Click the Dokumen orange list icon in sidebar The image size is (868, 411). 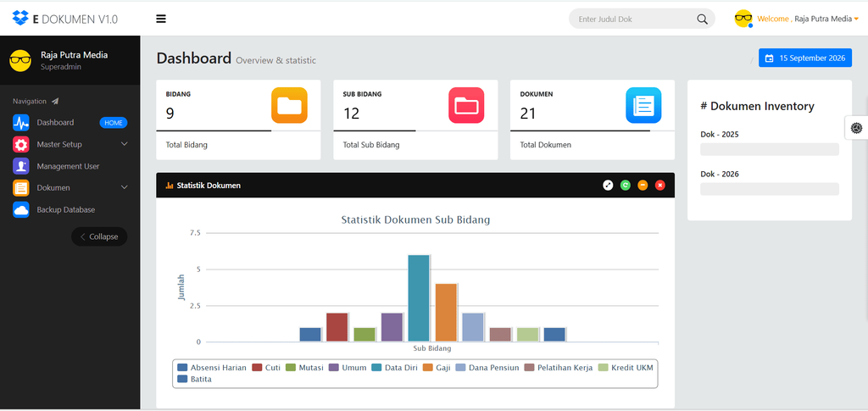pyautogui.click(x=21, y=188)
